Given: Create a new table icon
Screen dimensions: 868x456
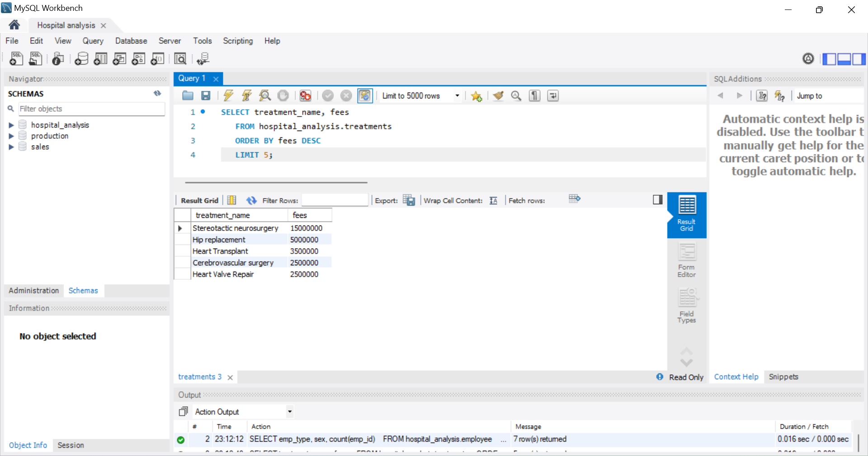Looking at the screenshot, I should [100, 59].
